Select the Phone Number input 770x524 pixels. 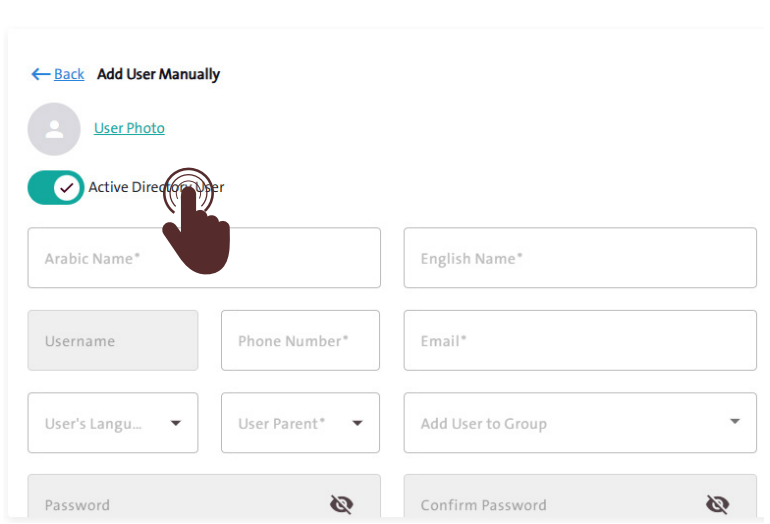tap(300, 341)
